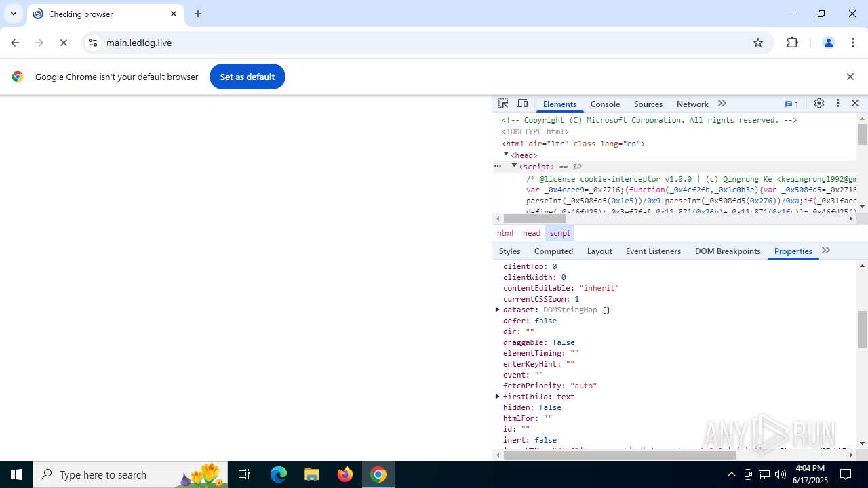
Task: Open the Chrome three-dot menu
Action: coord(853,43)
